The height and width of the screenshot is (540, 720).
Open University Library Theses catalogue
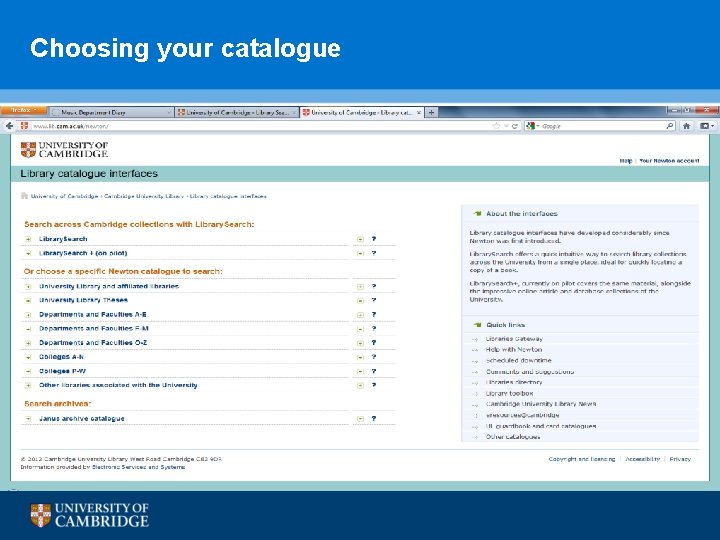pos(83,300)
